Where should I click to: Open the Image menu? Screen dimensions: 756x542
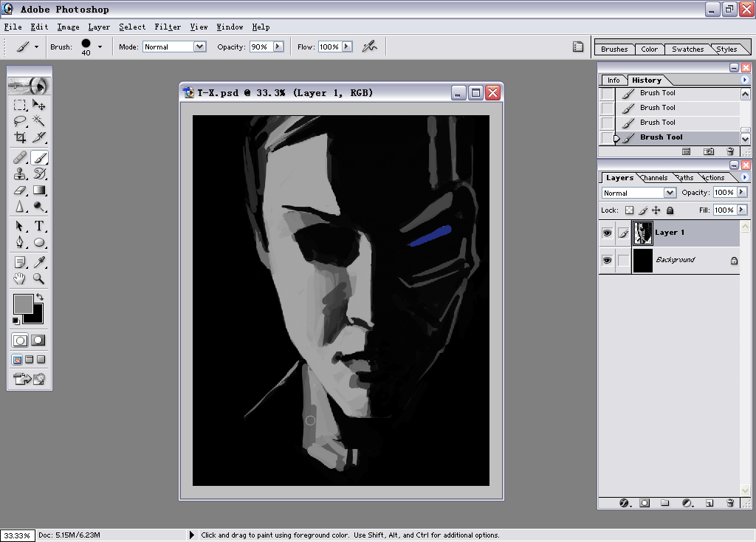[x=68, y=27]
